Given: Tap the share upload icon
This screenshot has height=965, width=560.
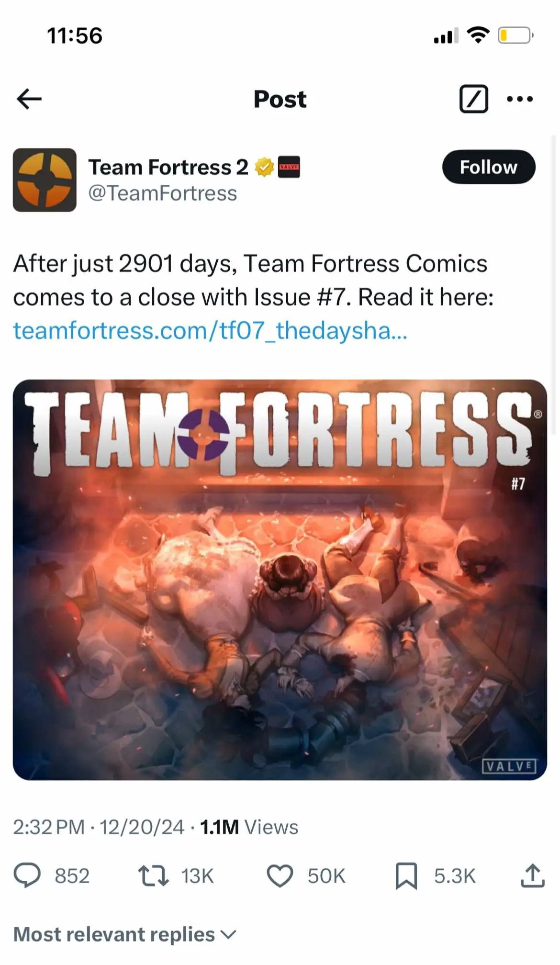Looking at the screenshot, I should point(532,875).
